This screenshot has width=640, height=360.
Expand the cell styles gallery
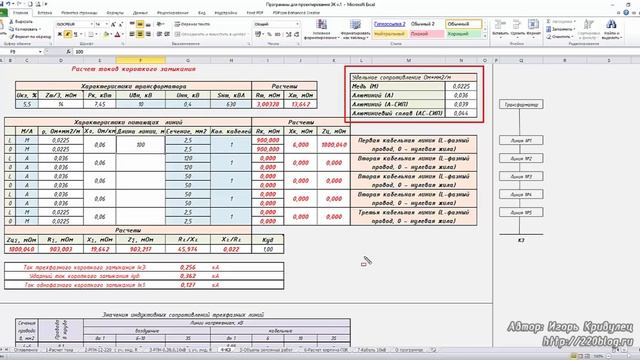pyautogui.click(x=485, y=37)
